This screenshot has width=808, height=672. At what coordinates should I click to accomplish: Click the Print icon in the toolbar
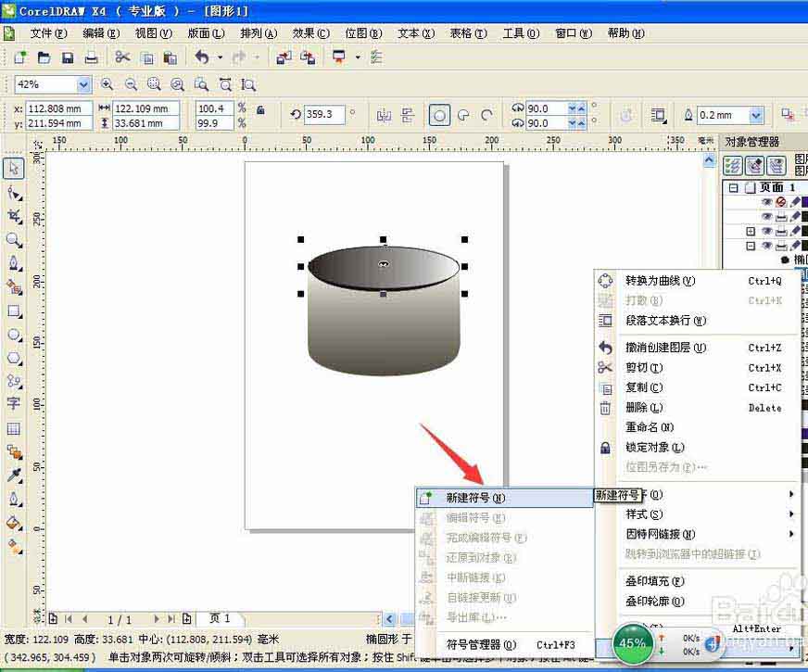tap(91, 57)
